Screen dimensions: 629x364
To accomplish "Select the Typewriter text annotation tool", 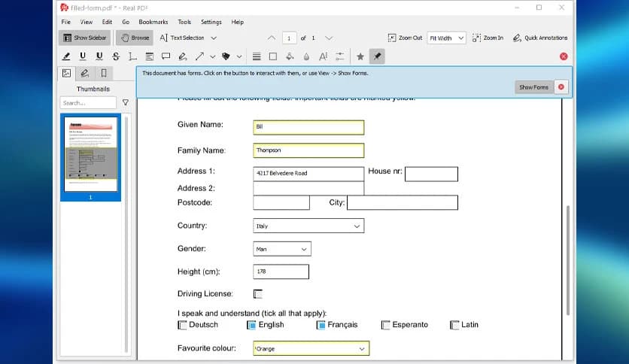I will (x=132, y=56).
